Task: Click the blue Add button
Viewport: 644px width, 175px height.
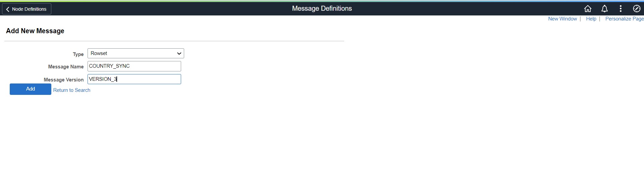Action: coord(31,89)
